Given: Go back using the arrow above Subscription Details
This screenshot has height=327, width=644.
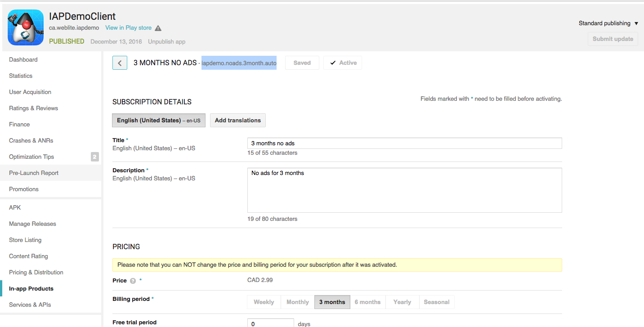Looking at the screenshot, I should [120, 63].
